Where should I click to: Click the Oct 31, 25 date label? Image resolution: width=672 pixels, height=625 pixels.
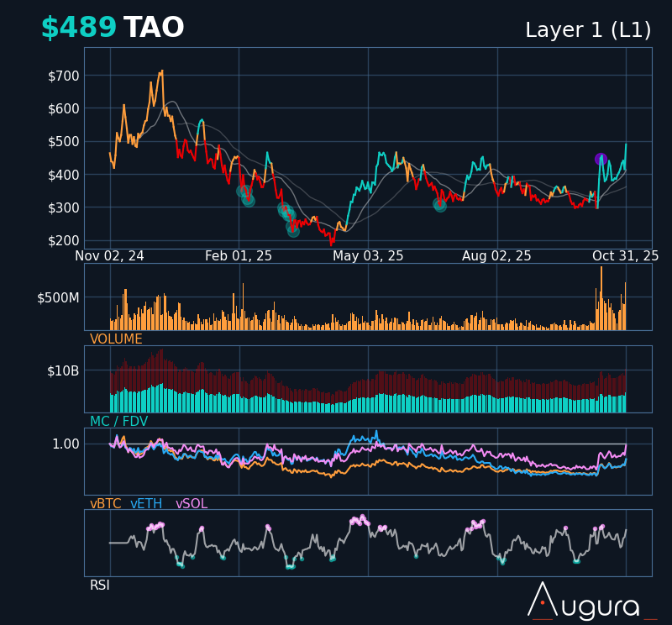[x=625, y=256]
